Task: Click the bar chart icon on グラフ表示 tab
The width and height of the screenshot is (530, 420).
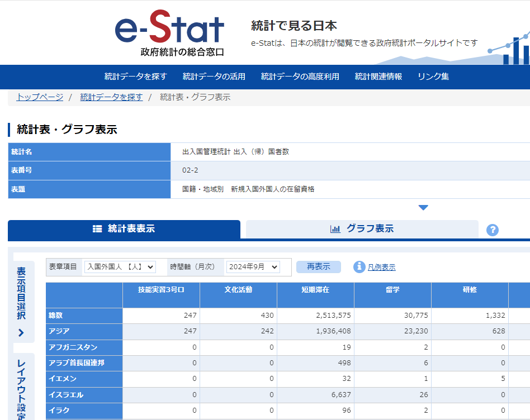Action: 335,229
